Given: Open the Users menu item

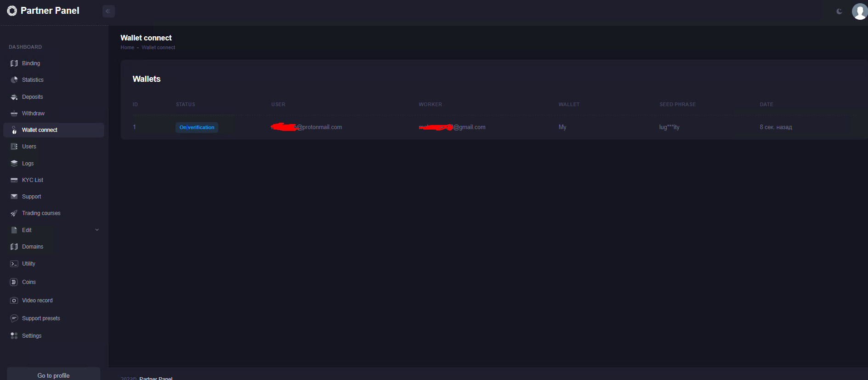Looking at the screenshot, I should tap(29, 147).
